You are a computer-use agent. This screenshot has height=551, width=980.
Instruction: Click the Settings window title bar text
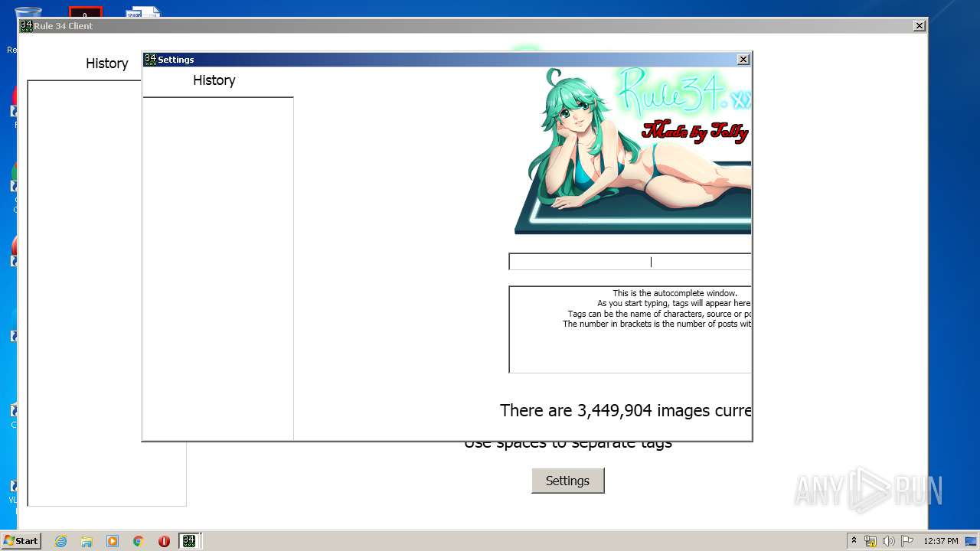click(176, 60)
